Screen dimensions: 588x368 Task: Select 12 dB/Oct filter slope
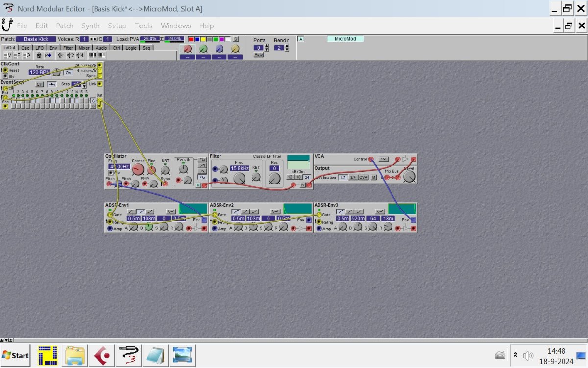click(x=290, y=177)
